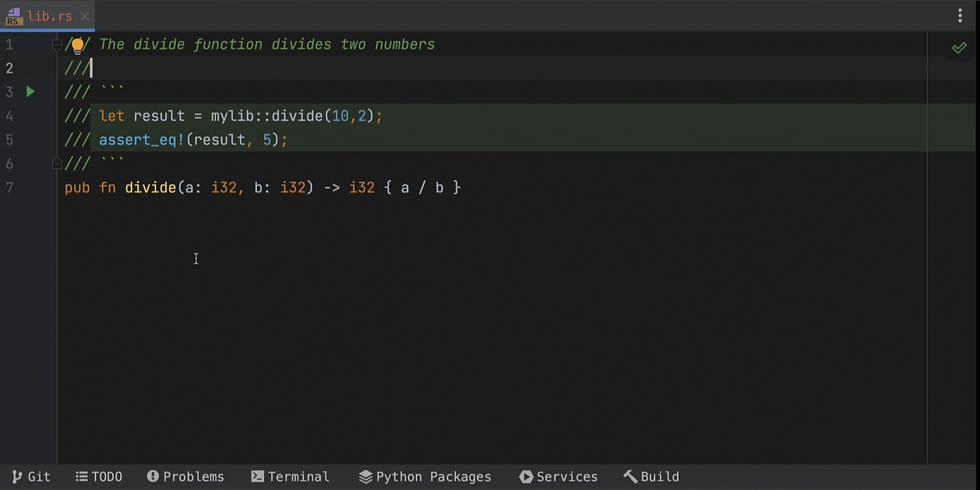Select the lib.rs editor tab
980x490 pixels.
point(47,16)
